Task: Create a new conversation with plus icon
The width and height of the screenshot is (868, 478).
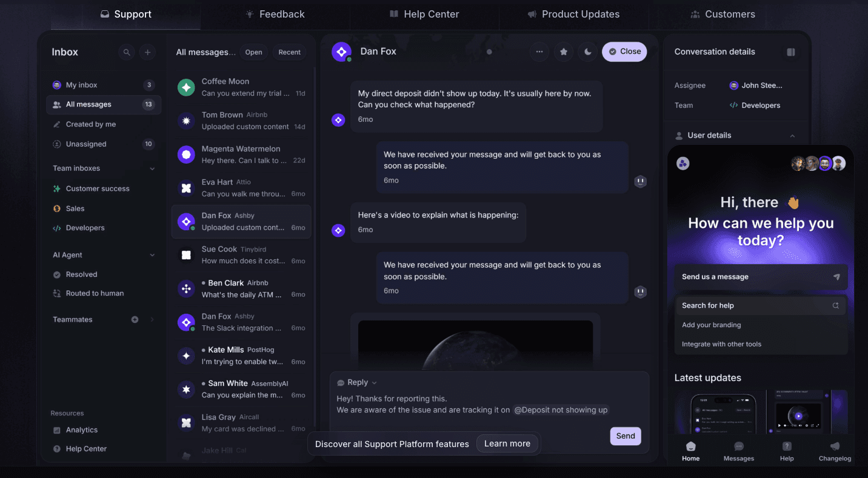Action: [x=147, y=53]
